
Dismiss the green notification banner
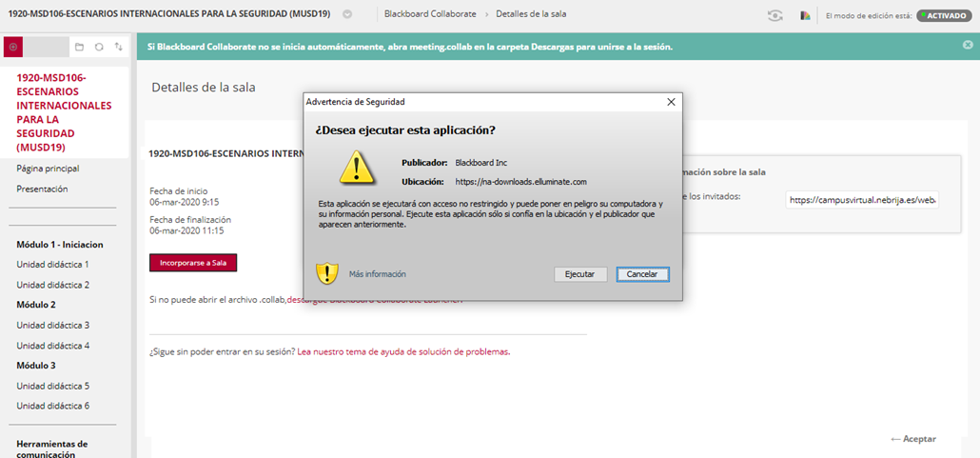click(968, 45)
